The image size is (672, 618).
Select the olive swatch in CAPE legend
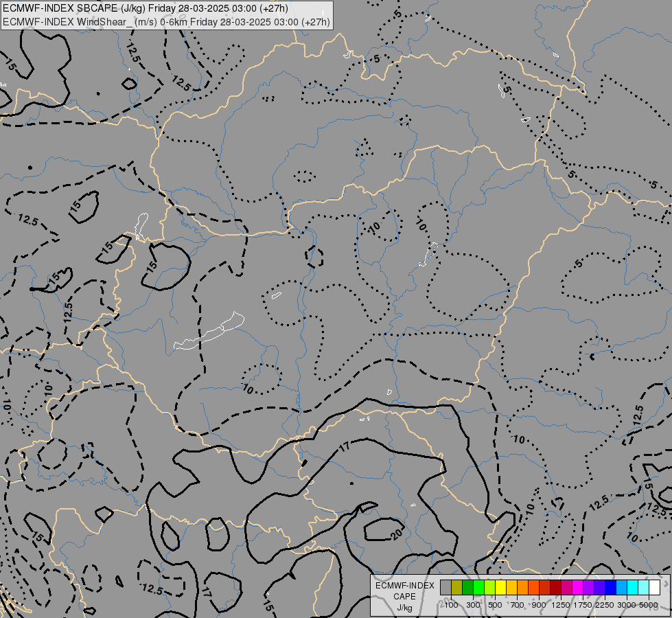457,587
